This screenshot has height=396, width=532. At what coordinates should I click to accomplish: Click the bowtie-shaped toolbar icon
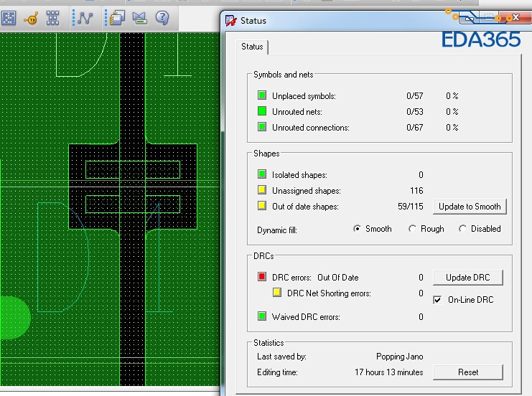139,18
